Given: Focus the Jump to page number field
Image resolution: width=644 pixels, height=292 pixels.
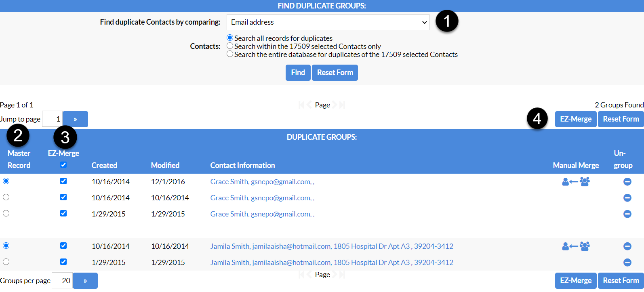Looking at the screenshot, I should [x=52, y=119].
